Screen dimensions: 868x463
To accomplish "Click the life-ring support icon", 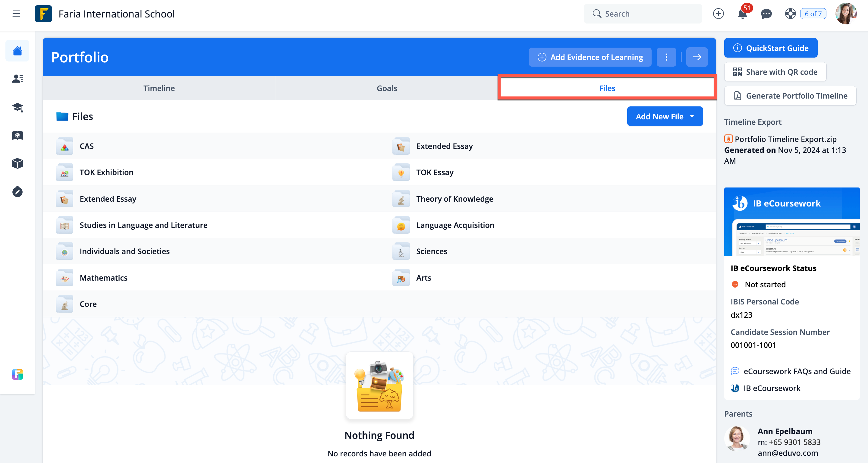I will click(x=790, y=14).
